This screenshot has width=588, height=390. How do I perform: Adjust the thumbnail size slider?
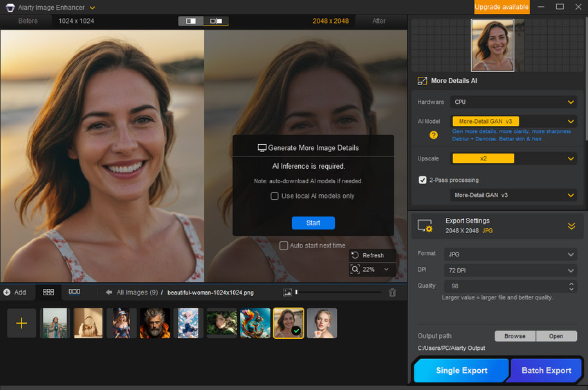coord(338,292)
